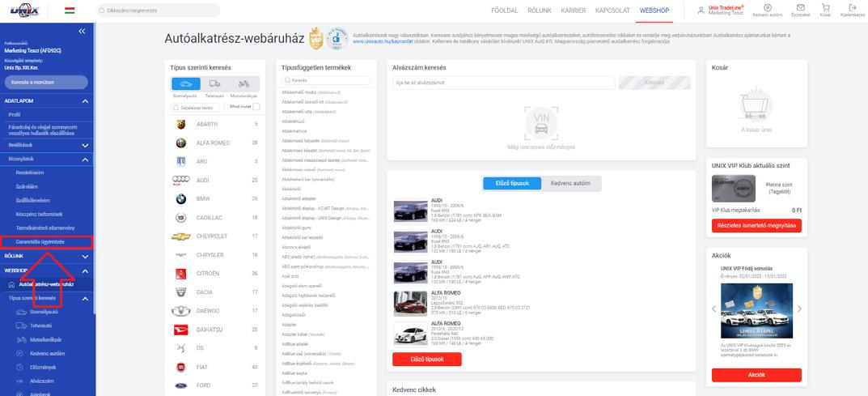Open www.unixauto.hu/kapcsolat link
The width and height of the screenshot is (868, 396).
pos(383,41)
